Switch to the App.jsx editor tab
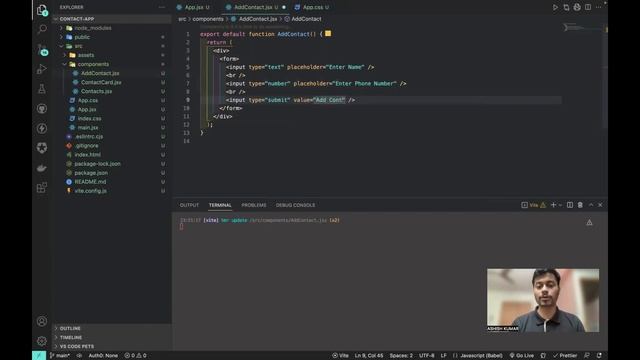The height and width of the screenshot is (360, 640). (x=194, y=7)
